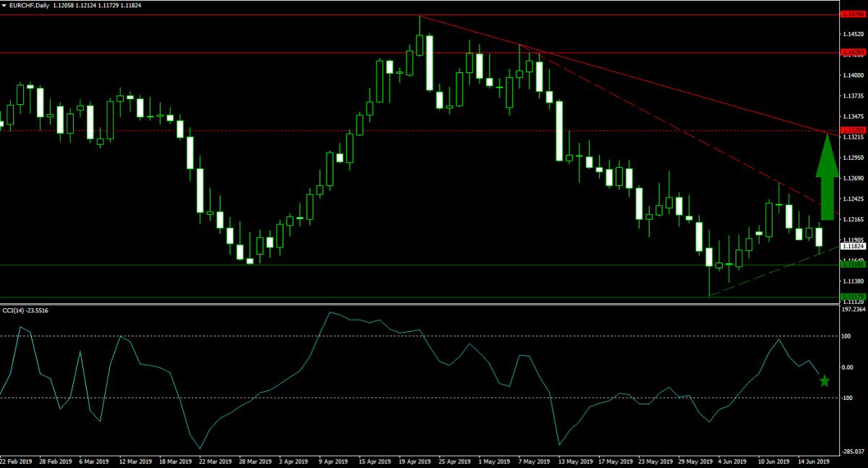The height and width of the screenshot is (468, 868).
Task: Click the red dashed-line 1.13293 price tag
Action: pos(850,130)
